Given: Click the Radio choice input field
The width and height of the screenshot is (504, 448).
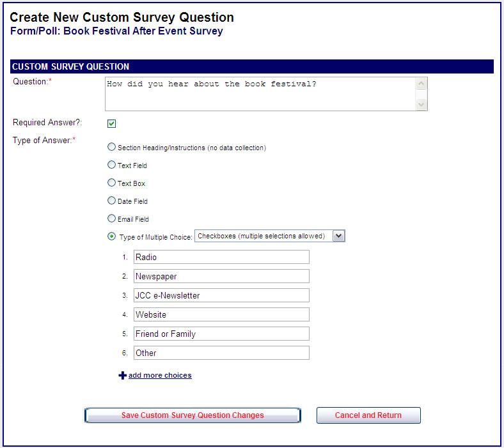Looking at the screenshot, I should [x=221, y=257].
